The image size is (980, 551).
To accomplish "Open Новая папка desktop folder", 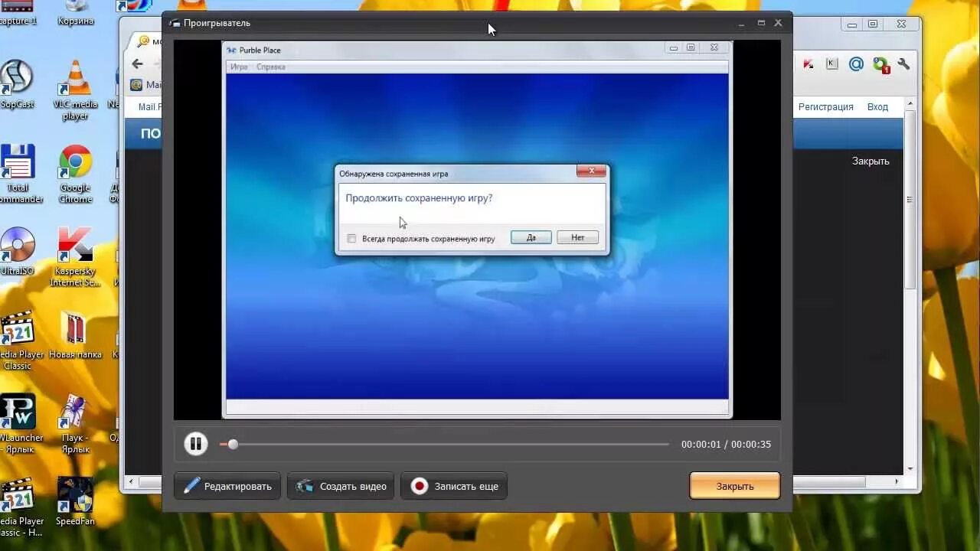I will coord(75,335).
